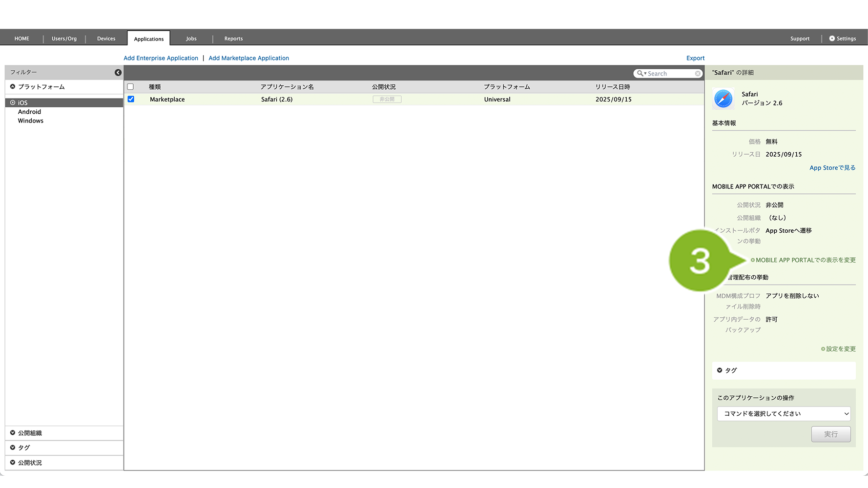
Task: Clear search with the x icon
Action: 698,74
